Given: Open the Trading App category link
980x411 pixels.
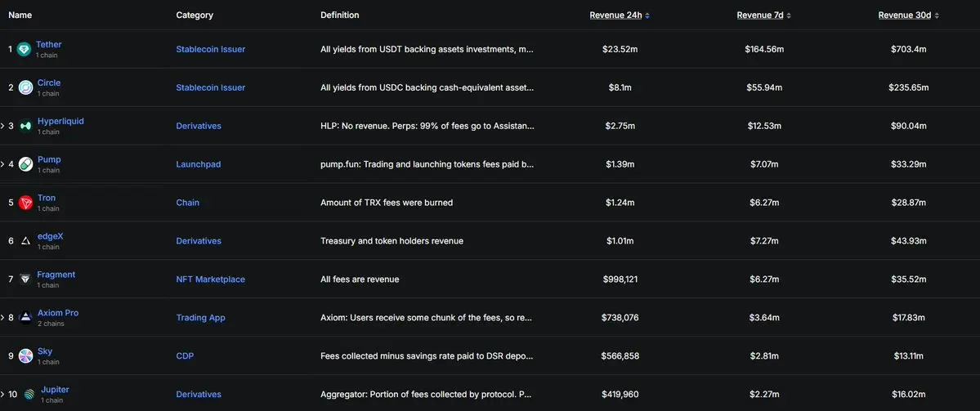Looking at the screenshot, I should [200, 318].
